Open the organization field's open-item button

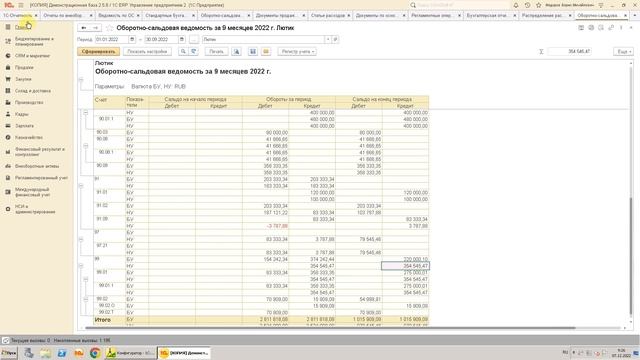[335, 40]
